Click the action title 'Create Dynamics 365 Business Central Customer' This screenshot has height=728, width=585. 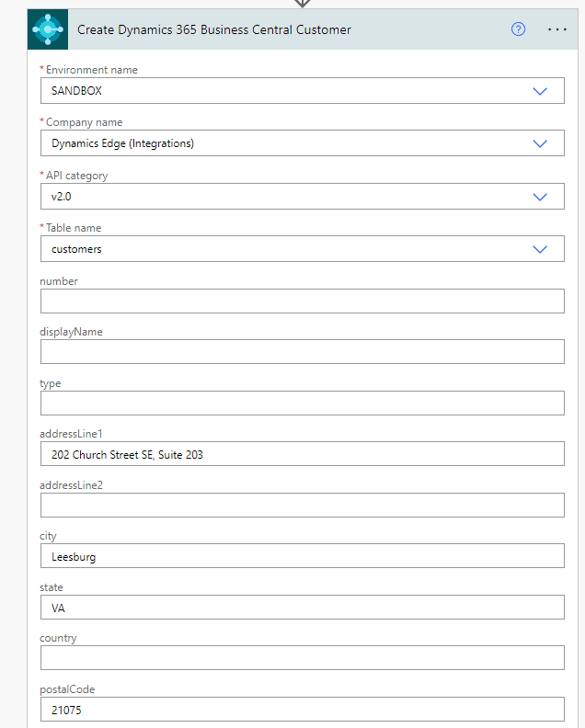pyautogui.click(x=213, y=29)
